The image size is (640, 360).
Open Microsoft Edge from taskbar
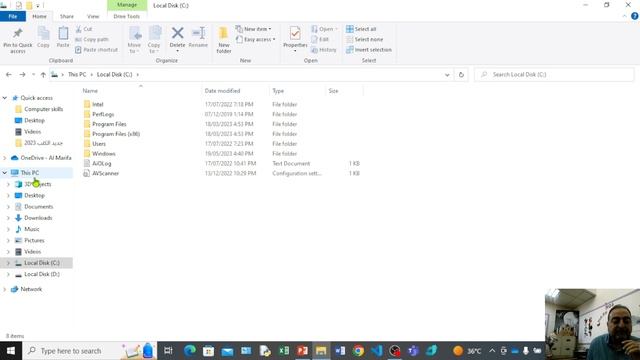point(190,351)
